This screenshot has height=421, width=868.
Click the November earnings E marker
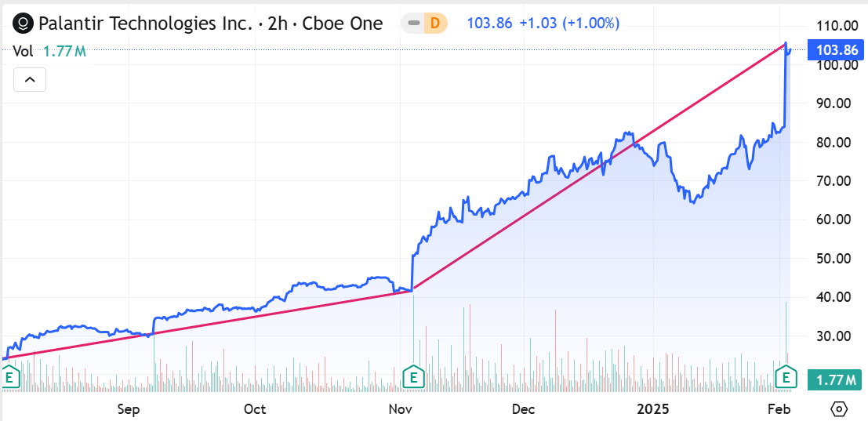coord(413,378)
